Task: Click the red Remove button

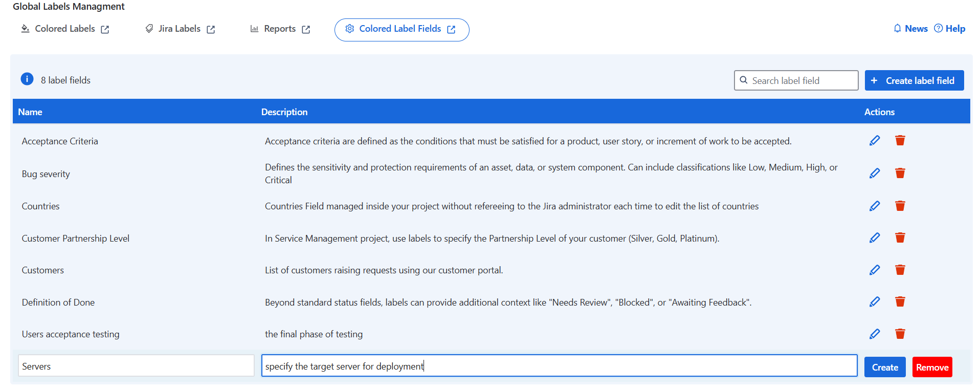Action: pyautogui.click(x=931, y=367)
